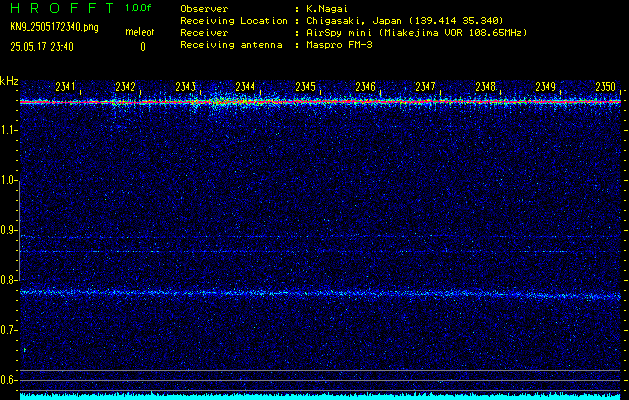Viewport: 629px width, 400px height.
Task: Click the cyan signal trace below 0.8 kHz
Action: click(320, 294)
